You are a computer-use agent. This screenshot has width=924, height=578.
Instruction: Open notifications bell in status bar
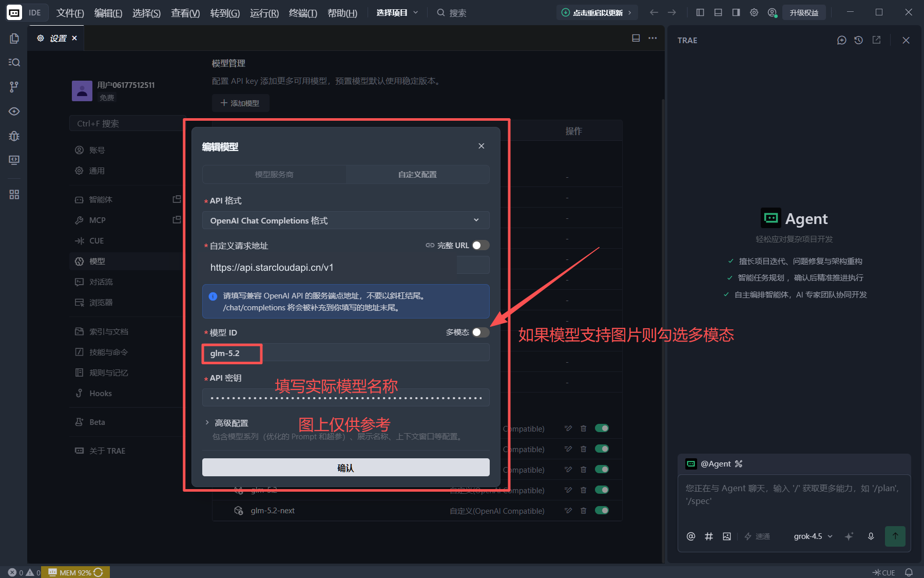(x=909, y=572)
